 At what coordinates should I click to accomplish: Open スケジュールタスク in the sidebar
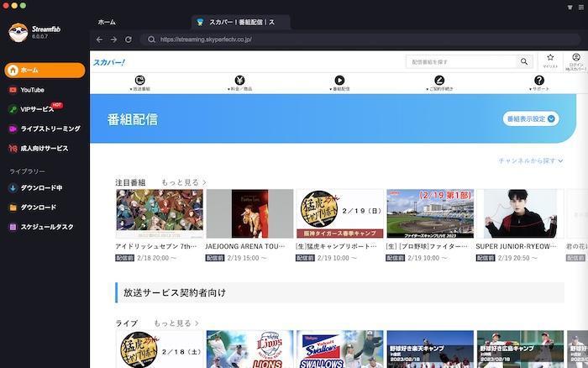(41, 227)
